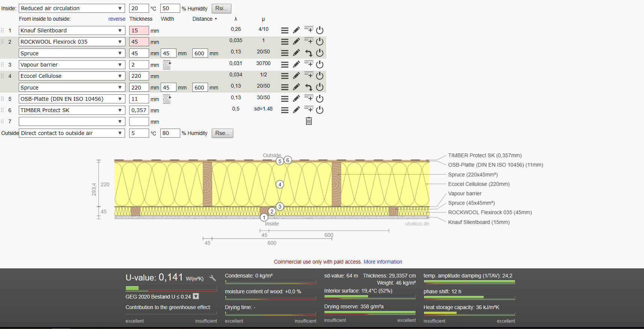Toggle power icon for Knauf Silentboard layer
This screenshot has width=644, height=329.
(320, 30)
